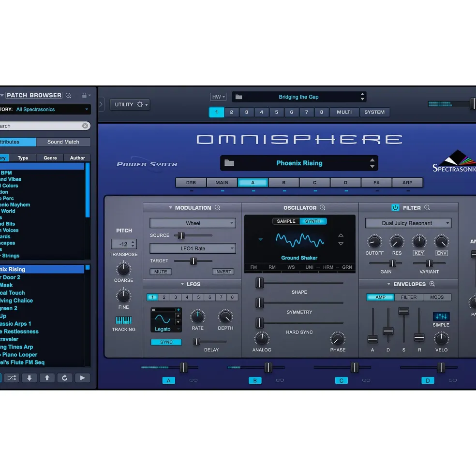The width and height of the screenshot is (476, 476).
Task: Select the FILTER envelope button
Action: coord(409,297)
